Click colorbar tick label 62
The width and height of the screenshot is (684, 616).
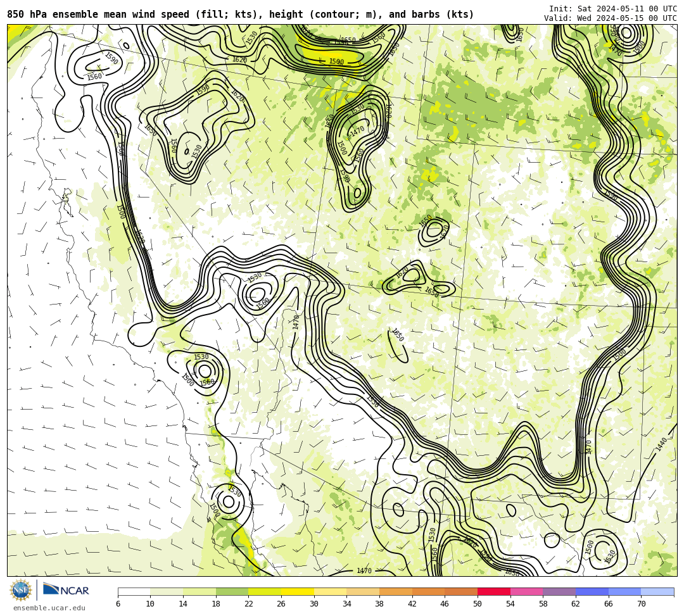tap(576, 604)
